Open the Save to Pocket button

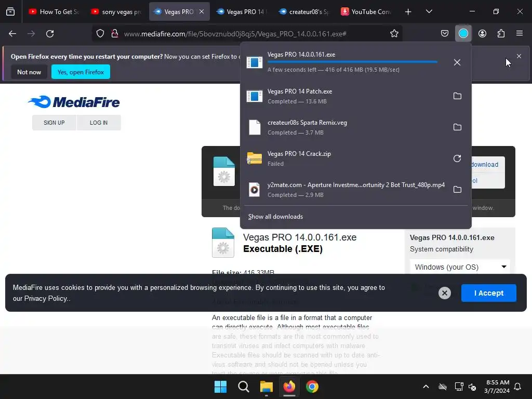[445, 34]
